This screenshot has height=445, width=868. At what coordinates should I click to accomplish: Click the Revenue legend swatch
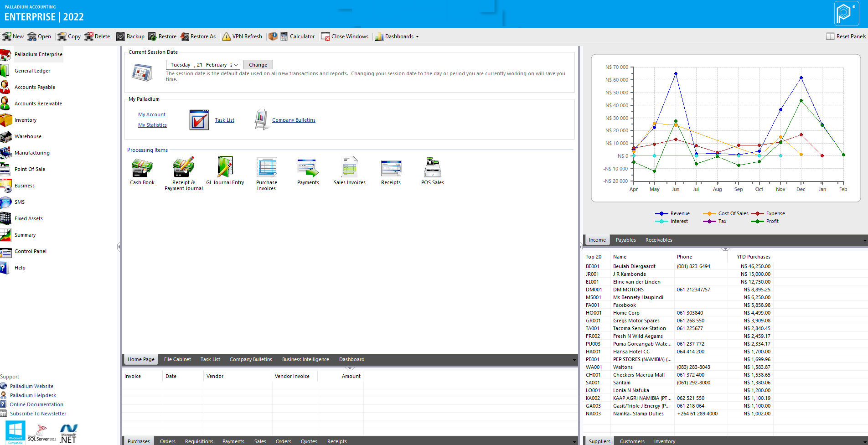(661, 213)
